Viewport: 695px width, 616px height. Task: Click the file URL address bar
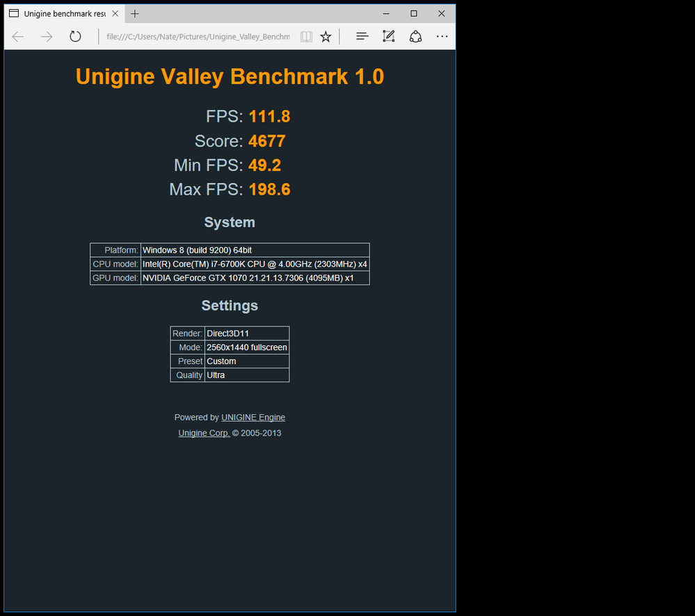198,36
